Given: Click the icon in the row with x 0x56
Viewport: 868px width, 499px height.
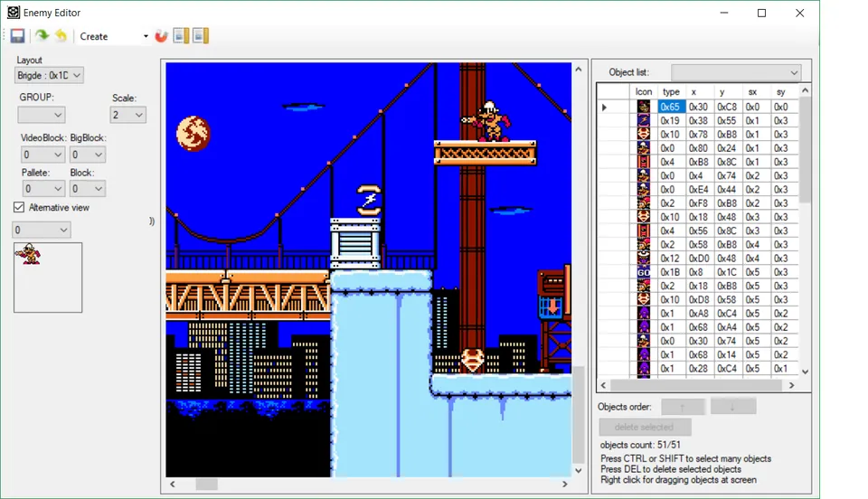Looking at the screenshot, I should click(x=643, y=231).
